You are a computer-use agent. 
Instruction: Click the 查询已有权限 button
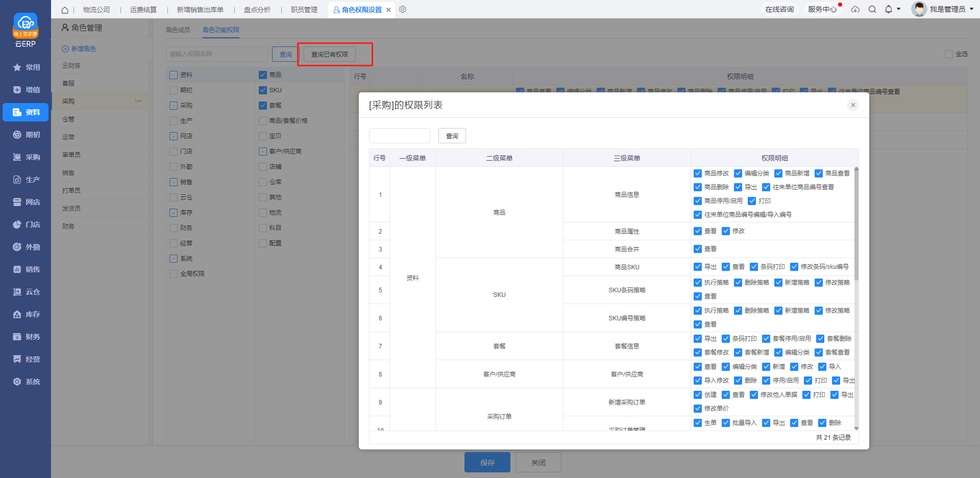click(330, 54)
